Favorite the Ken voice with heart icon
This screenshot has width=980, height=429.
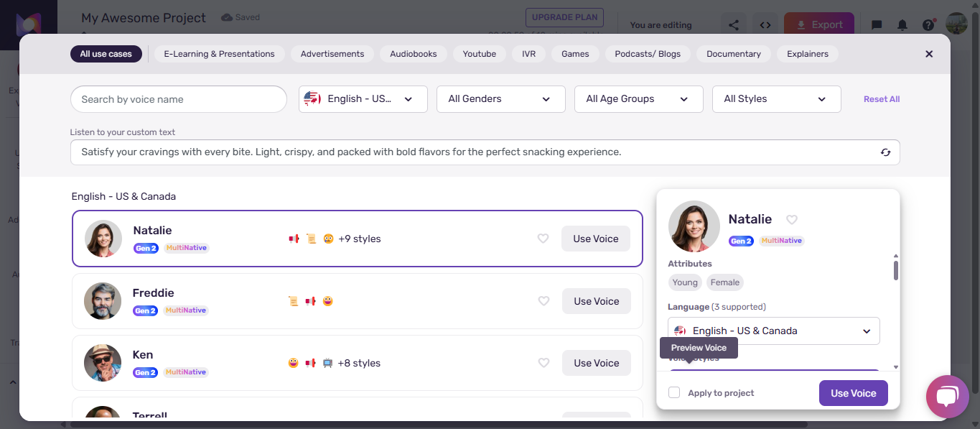tap(544, 363)
